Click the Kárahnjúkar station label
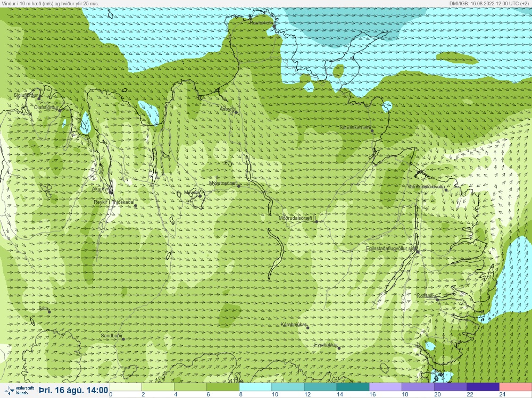The image size is (532, 398). [294, 325]
